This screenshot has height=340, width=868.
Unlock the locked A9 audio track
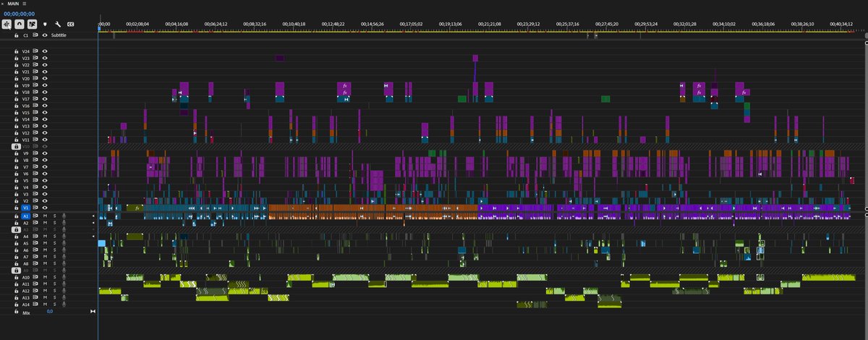coord(16,271)
